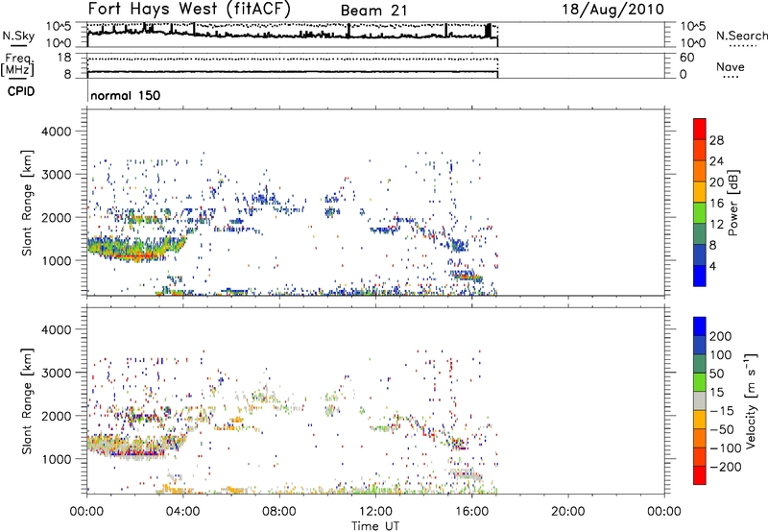Click the "N.Sky" legend label
Screen dimensions: 768x532
(18, 36)
